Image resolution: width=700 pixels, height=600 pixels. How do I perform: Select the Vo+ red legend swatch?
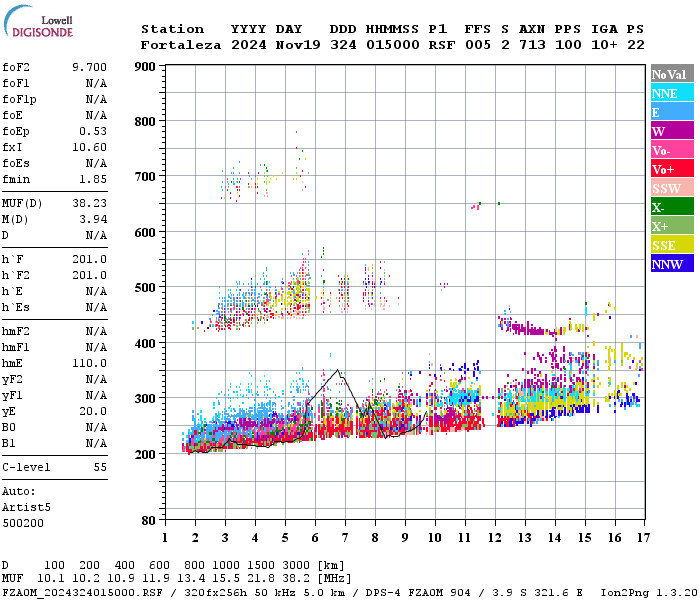click(x=672, y=168)
